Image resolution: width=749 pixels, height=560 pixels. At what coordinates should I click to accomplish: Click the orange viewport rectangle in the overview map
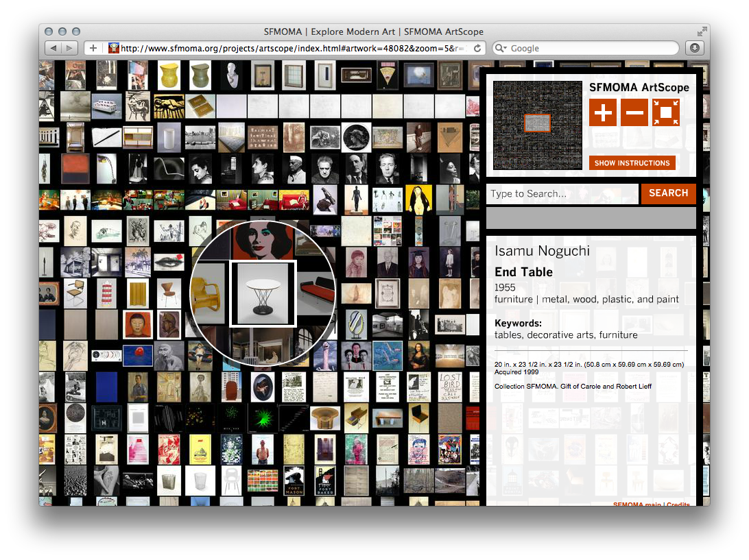coord(537,123)
